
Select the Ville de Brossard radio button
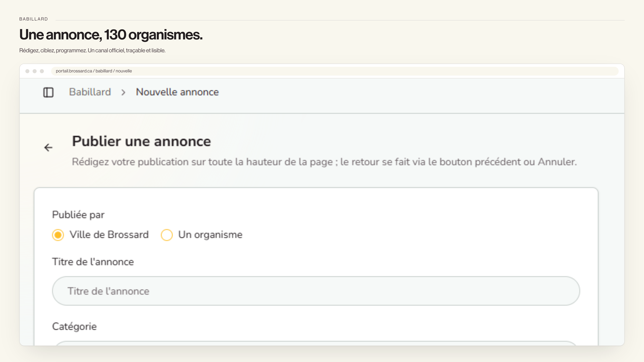(58, 235)
